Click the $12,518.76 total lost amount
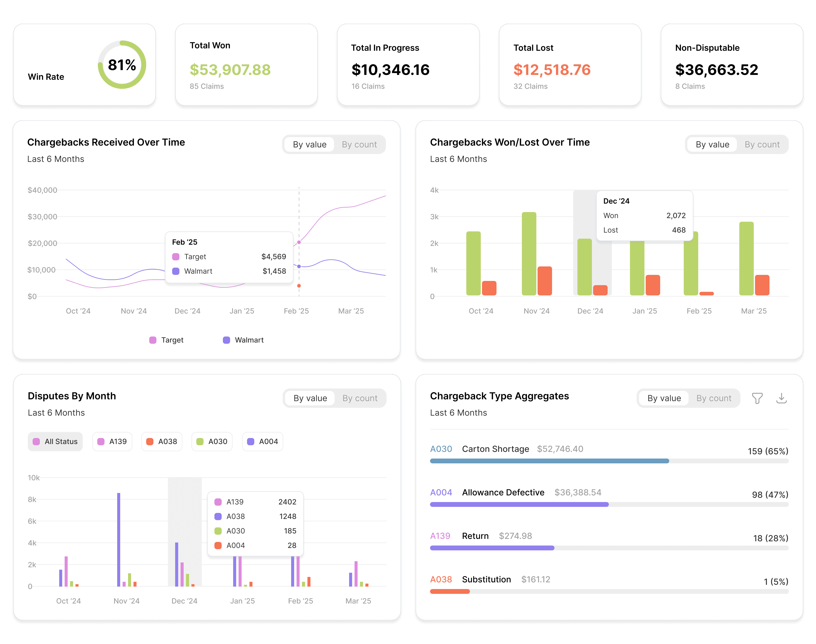816x644 pixels. [x=552, y=70]
